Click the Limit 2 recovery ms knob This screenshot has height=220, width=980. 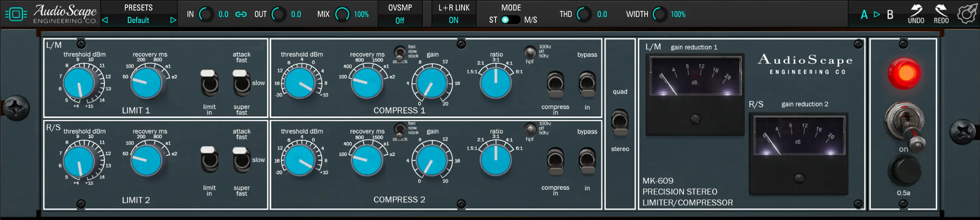(x=146, y=160)
